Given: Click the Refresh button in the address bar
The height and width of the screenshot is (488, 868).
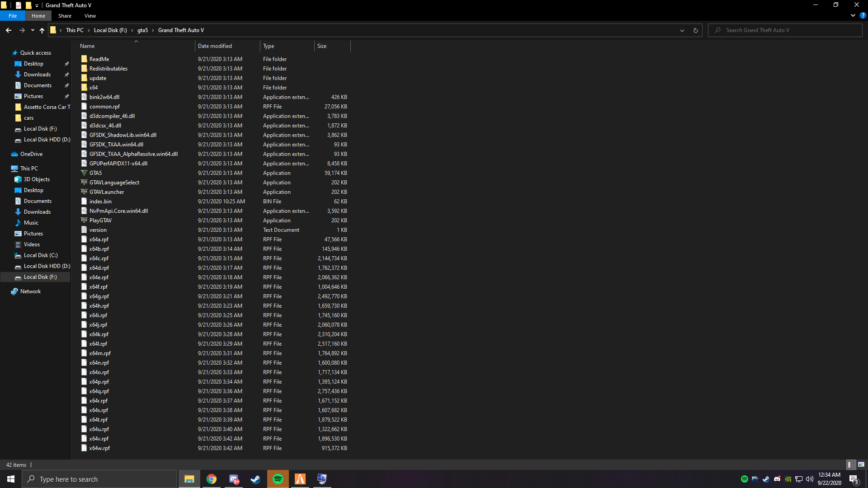Looking at the screenshot, I should [695, 30].
